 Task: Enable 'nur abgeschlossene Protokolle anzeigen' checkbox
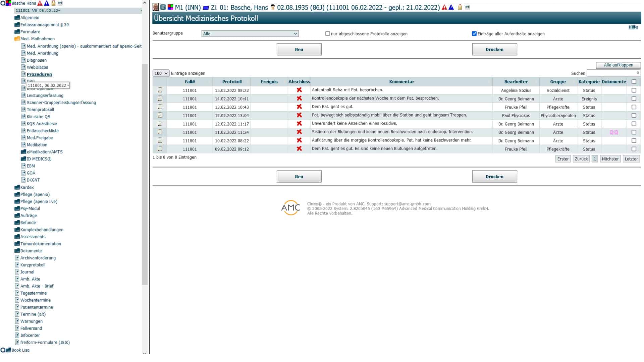click(328, 34)
